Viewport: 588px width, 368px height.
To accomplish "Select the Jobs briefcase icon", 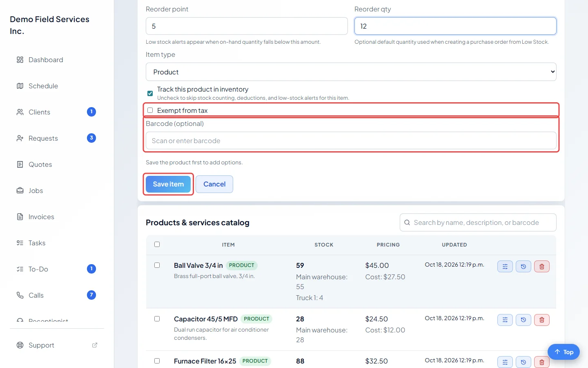I will [x=20, y=191].
